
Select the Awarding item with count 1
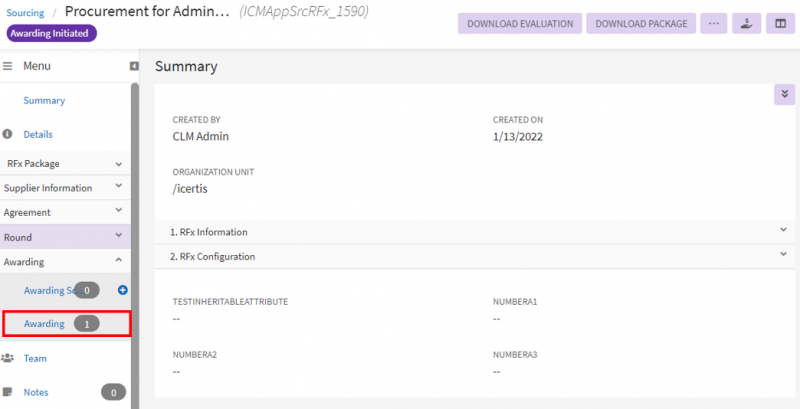45,323
